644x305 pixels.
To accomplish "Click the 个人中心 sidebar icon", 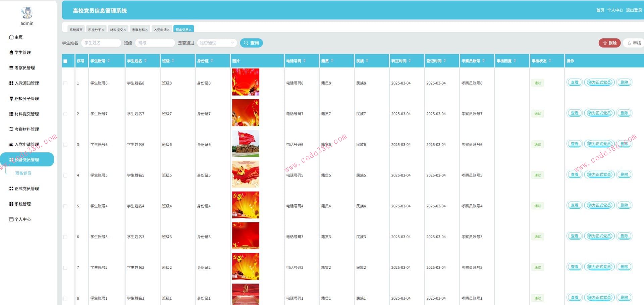I will coord(11,219).
